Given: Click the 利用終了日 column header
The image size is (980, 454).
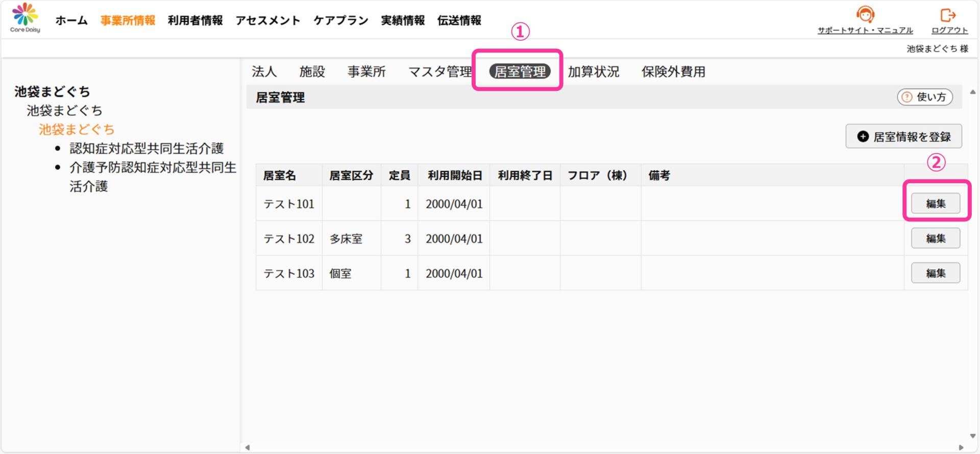Looking at the screenshot, I should [525, 175].
